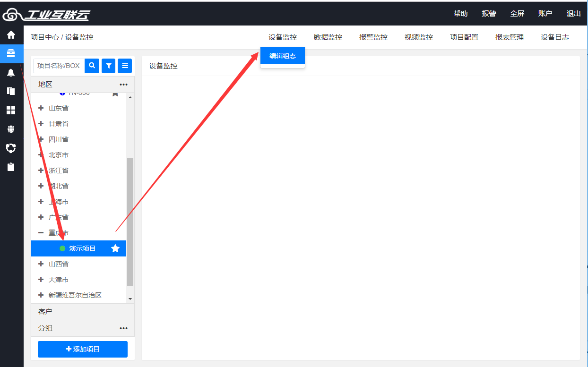The height and width of the screenshot is (367, 588).
Task: Expand the 广东省 tree node
Action: [x=41, y=217]
